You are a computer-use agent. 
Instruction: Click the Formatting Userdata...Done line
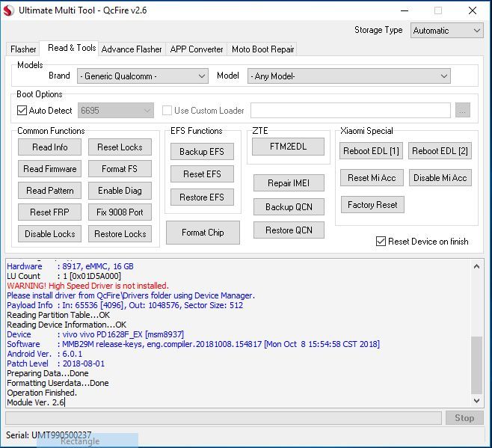(x=58, y=384)
